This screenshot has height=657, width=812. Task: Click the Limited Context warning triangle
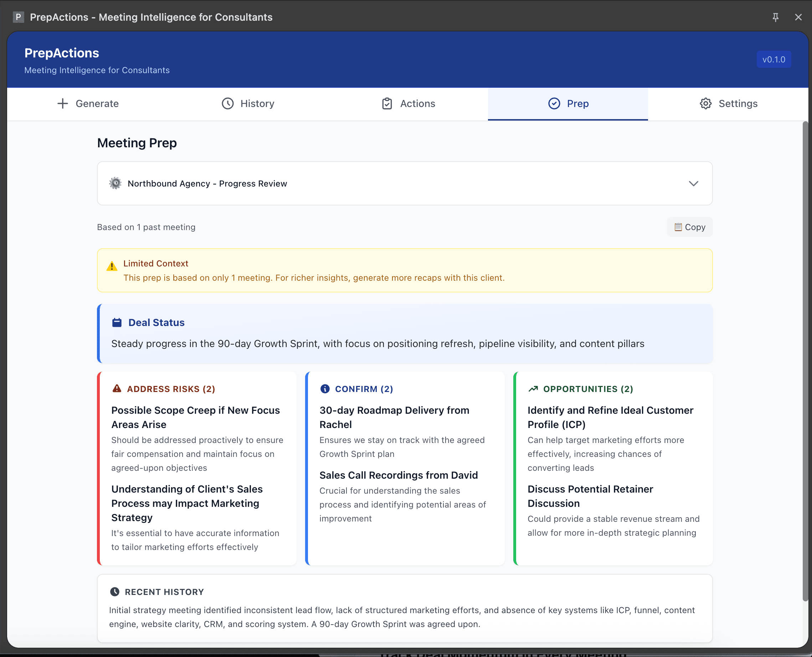112,266
